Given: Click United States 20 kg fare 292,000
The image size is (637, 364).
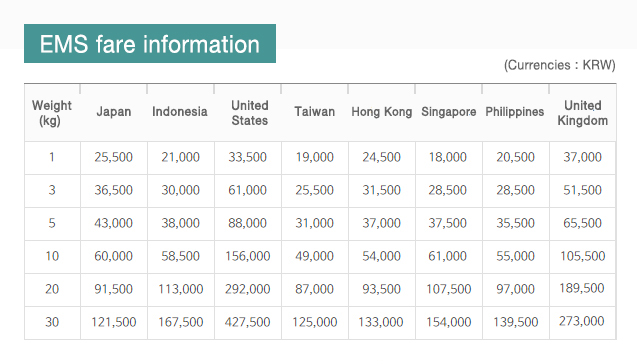Looking at the screenshot, I should click(x=247, y=289).
